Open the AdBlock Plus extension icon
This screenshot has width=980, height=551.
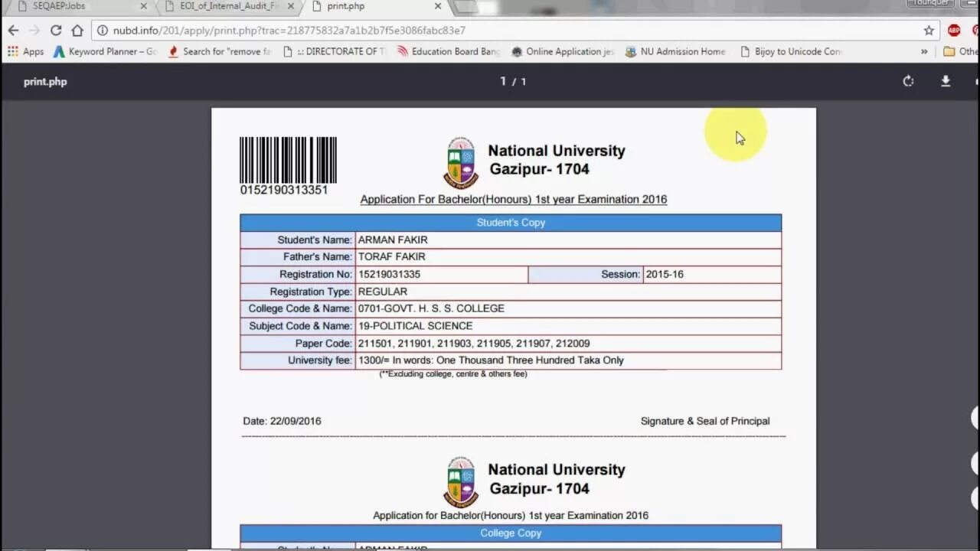point(954,31)
